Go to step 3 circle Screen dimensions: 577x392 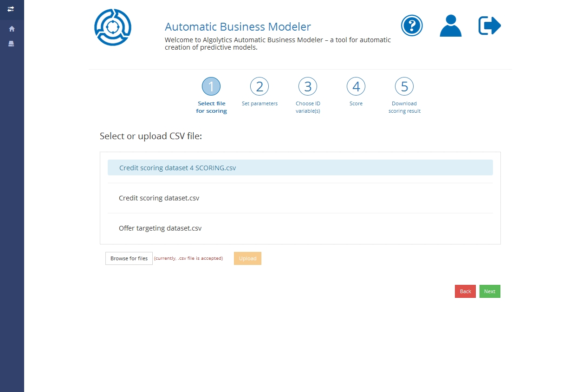click(308, 87)
